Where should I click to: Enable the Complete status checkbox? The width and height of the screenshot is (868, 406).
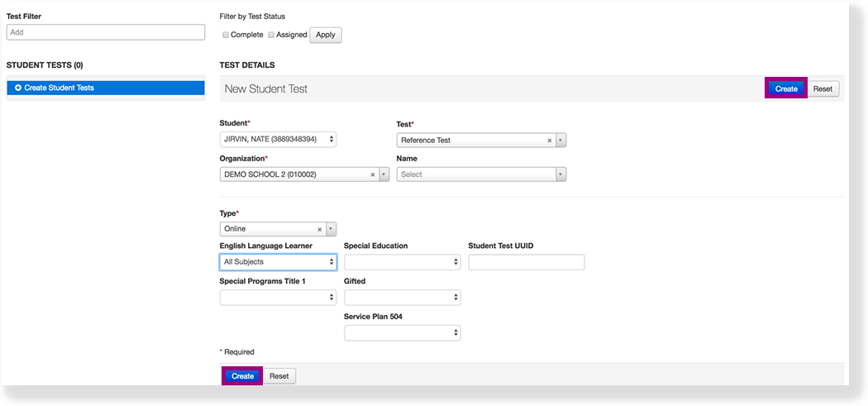click(226, 35)
